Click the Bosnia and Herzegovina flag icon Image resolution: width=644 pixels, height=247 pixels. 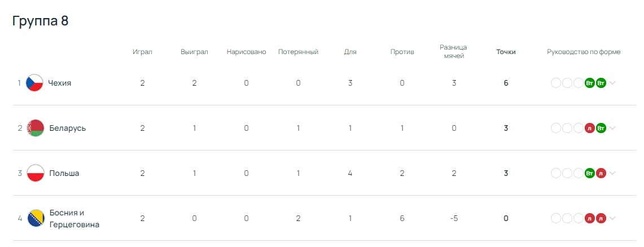click(36, 218)
